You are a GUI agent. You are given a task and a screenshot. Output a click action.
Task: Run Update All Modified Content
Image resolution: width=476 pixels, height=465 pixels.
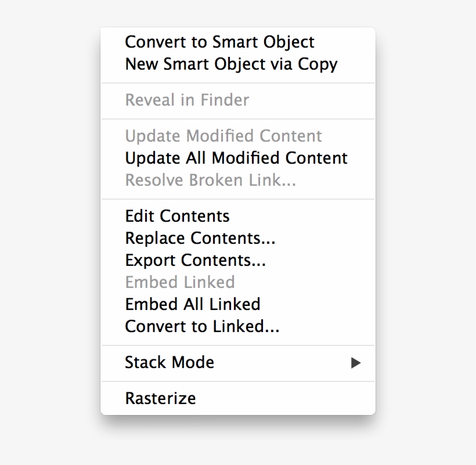236,158
